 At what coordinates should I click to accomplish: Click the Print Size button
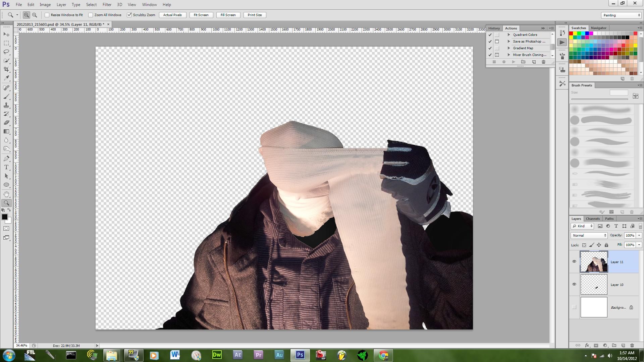tap(255, 15)
